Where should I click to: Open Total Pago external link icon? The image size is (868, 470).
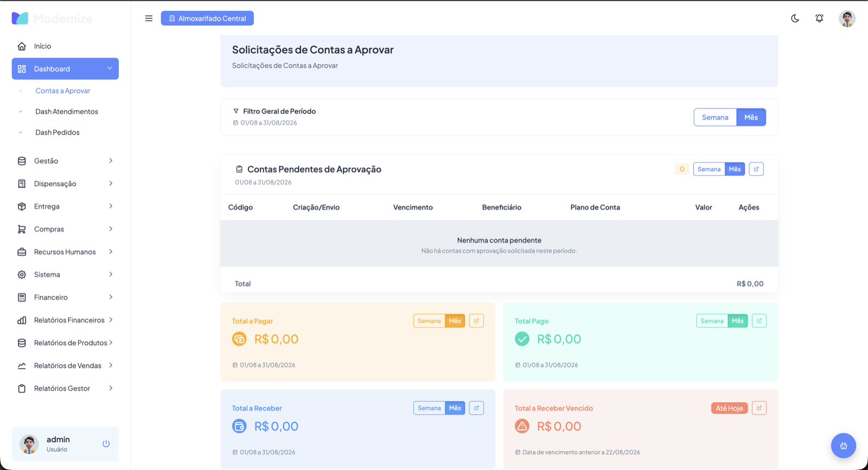click(759, 321)
